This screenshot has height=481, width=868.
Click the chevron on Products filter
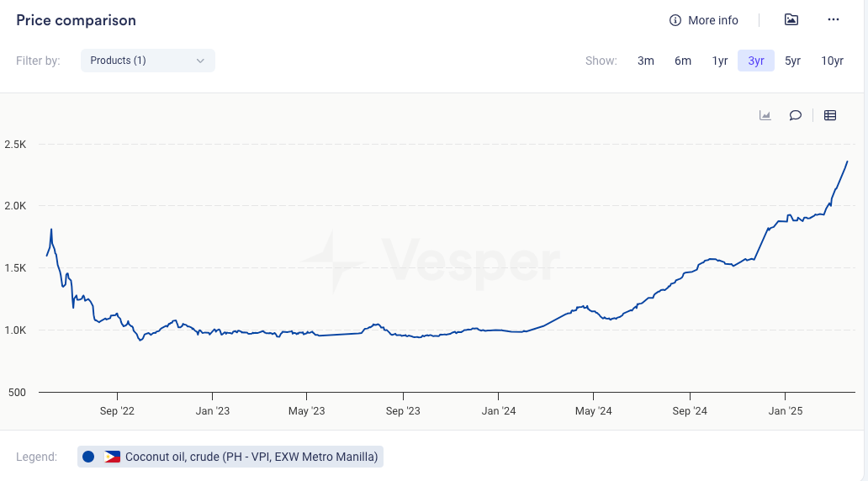click(x=200, y=61)
